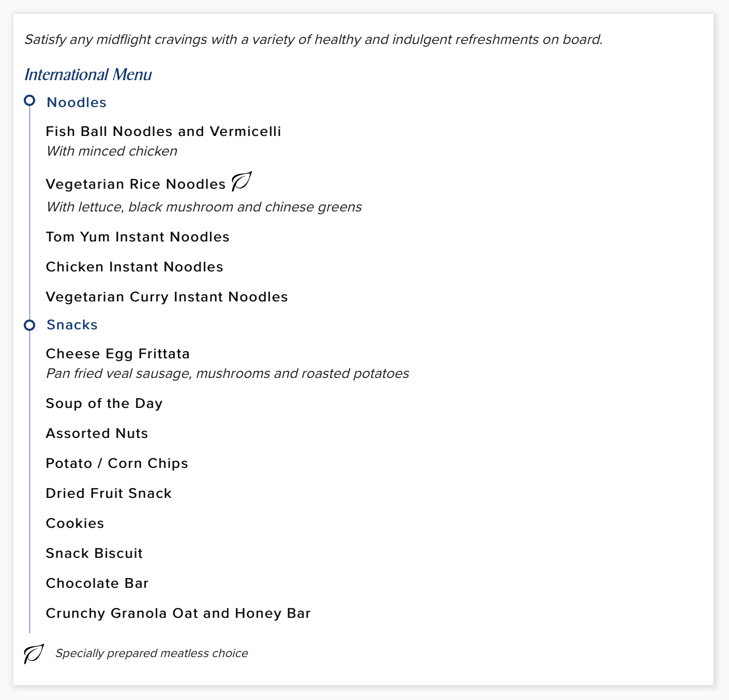Click the leaf icon beside Vegetarian Rice Noodles

(241, 181)
